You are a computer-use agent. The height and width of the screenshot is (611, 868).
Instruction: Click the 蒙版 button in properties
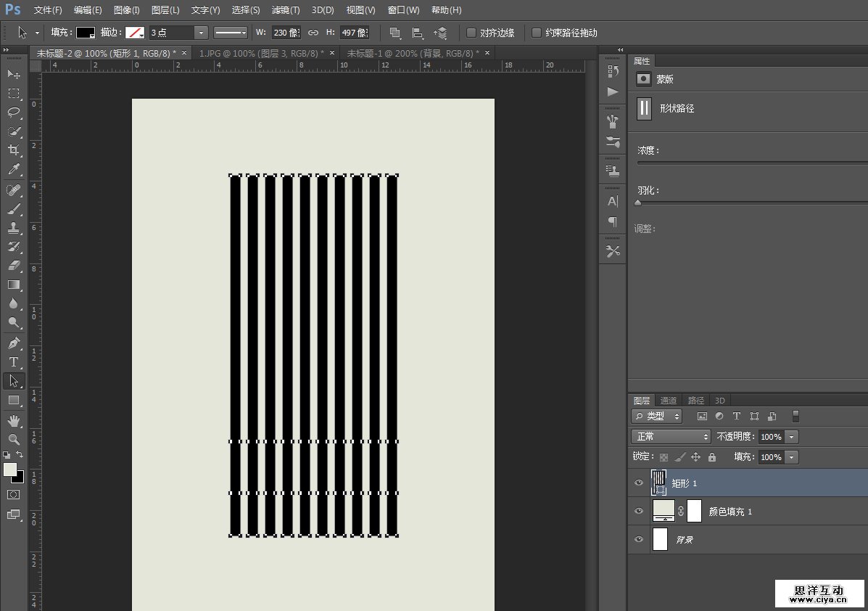(x=644, y=79)
